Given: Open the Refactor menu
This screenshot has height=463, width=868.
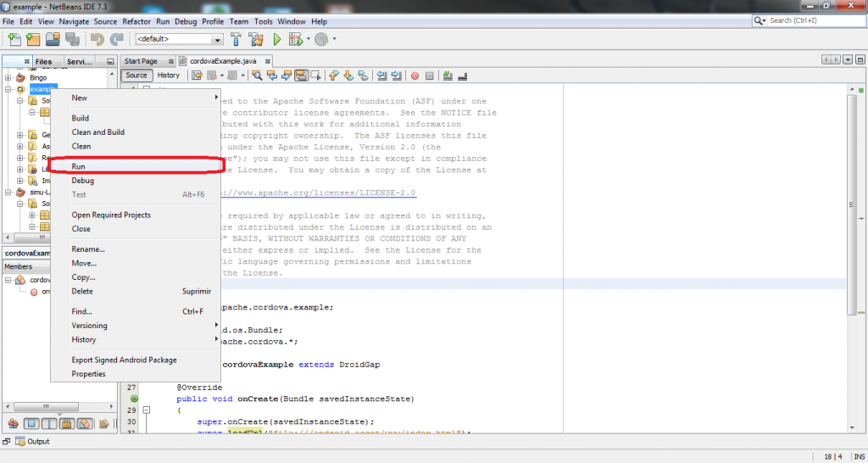Looking at the screenshot, I should coord(136,21).
